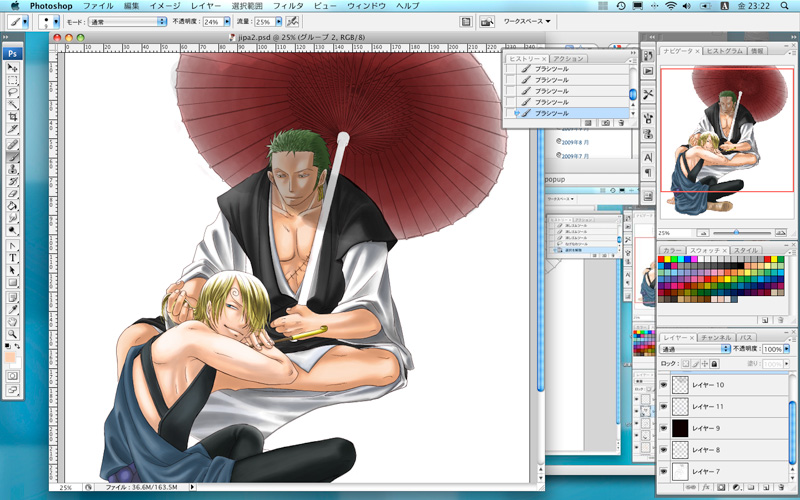This screenshot has height=500, width=800.
Task: Toggle Quick Mask mode
Action: click(13, 376)
